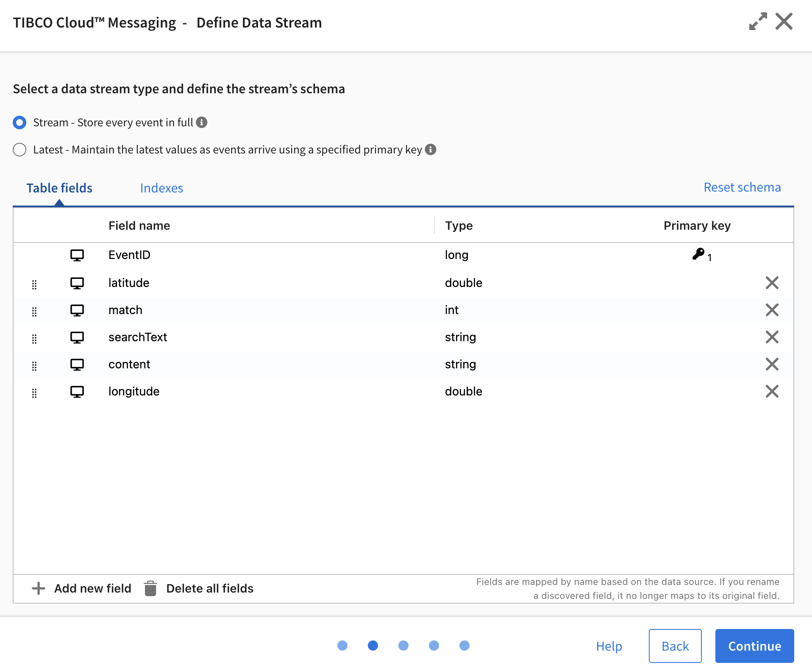Click the long type of EventID
The image size is (812, 668).
tap(456, 255)
